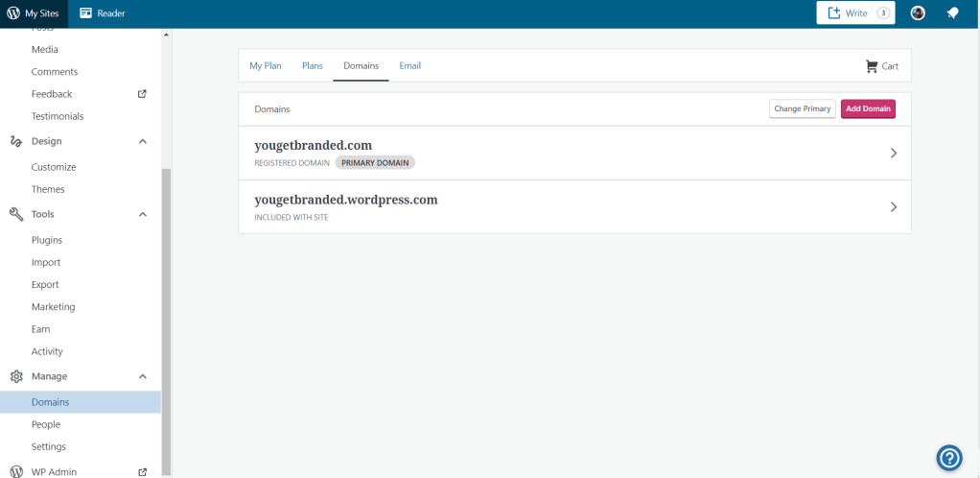Switch to the Email tab
This screenshot has height=478, width=980.
tap(410, 65)
